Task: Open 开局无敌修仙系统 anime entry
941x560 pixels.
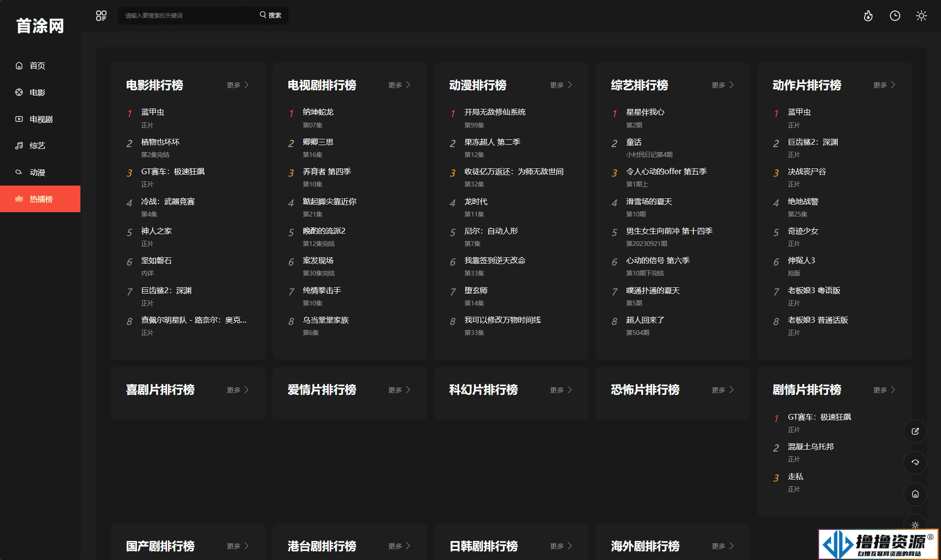Action: 495,112
